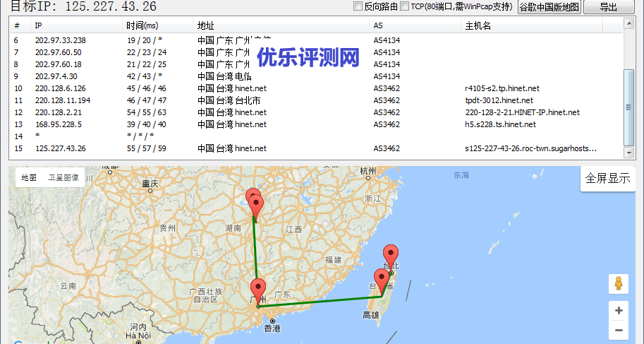Click the table scrollbar up arrow
The image size is (644, 344).
628,23
